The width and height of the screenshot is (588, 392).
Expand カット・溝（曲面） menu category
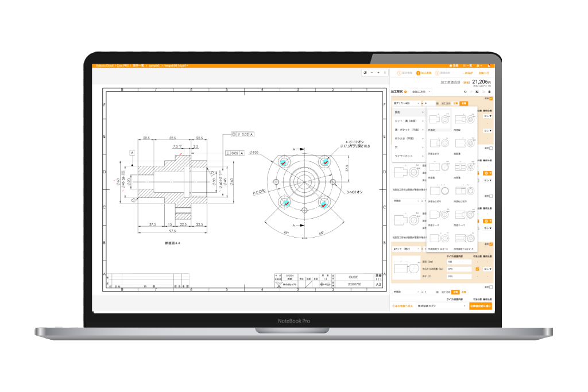(x=408, y=121)
